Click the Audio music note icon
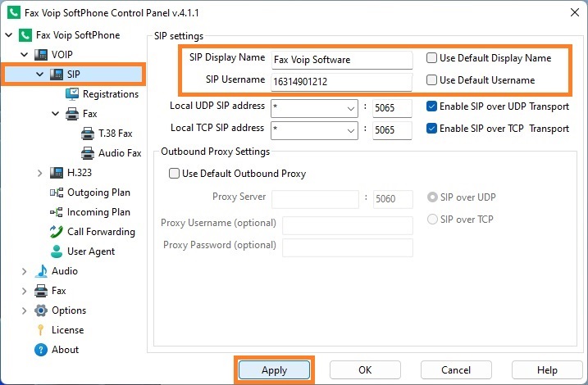This screenshot has width=588, height=385. click(41, 271)
